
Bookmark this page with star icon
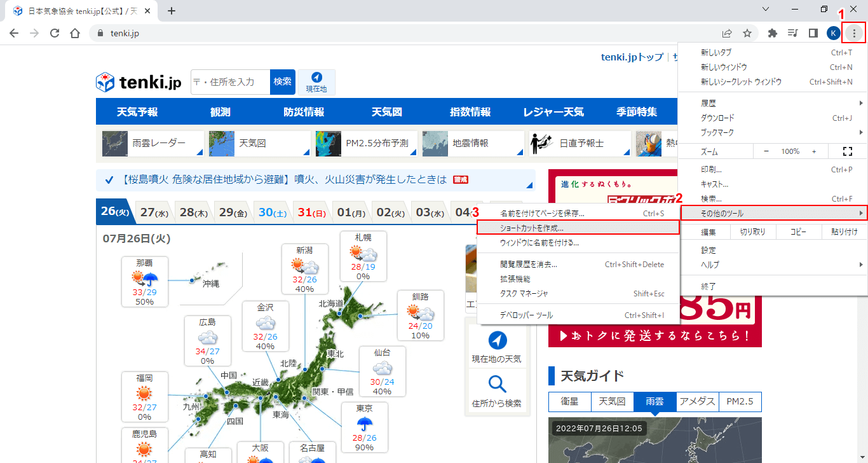[x=747, y=33]
